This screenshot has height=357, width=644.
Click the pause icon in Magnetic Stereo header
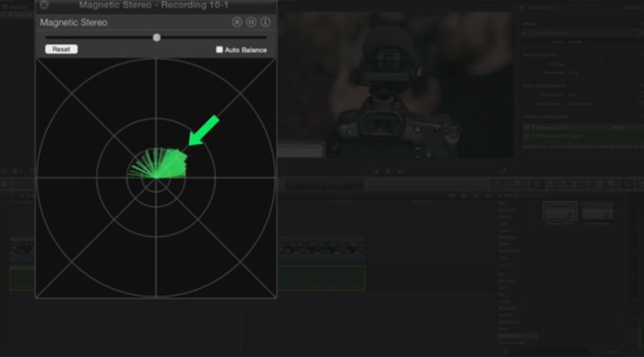[x=251, y=22]
